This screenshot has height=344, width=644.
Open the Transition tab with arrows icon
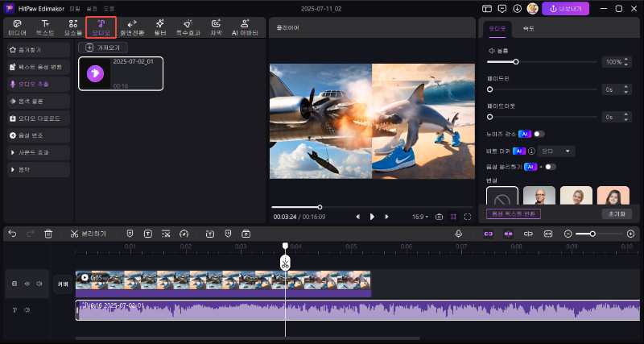(x=132, y=27)
